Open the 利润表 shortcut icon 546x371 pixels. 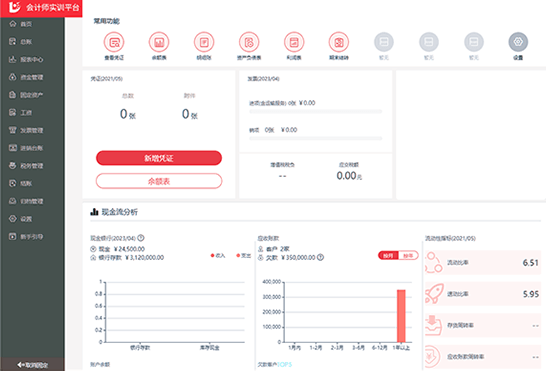pyautogui.click(x=294, y=42)
